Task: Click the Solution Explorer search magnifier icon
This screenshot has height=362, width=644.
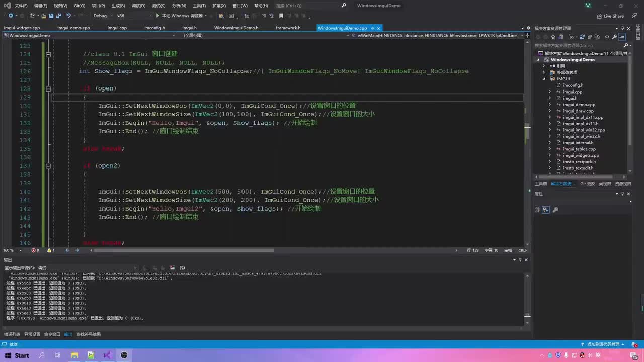Action: click(626, 45)
